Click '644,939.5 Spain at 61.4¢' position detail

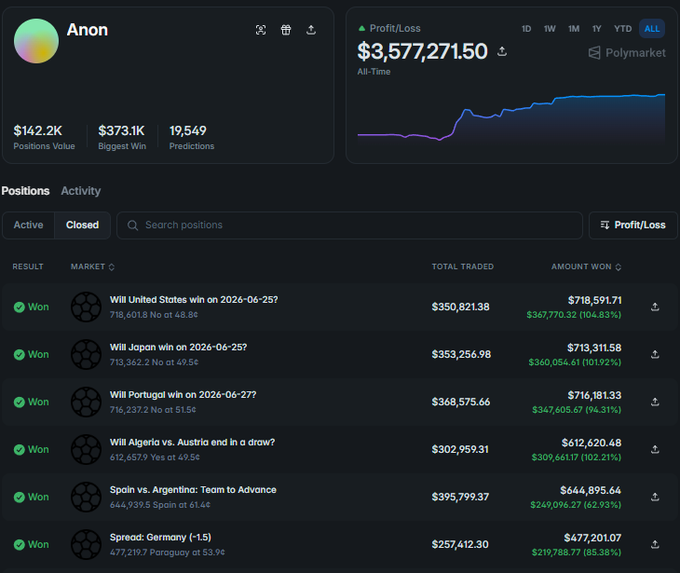coord(160,505)
